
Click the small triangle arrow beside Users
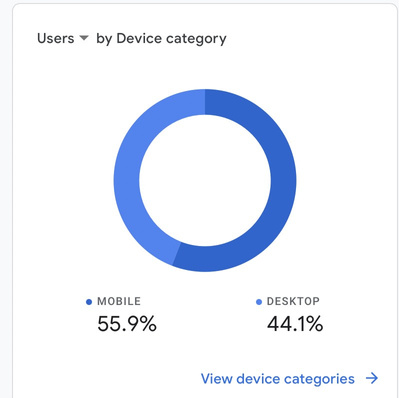(x=84, y=38)
